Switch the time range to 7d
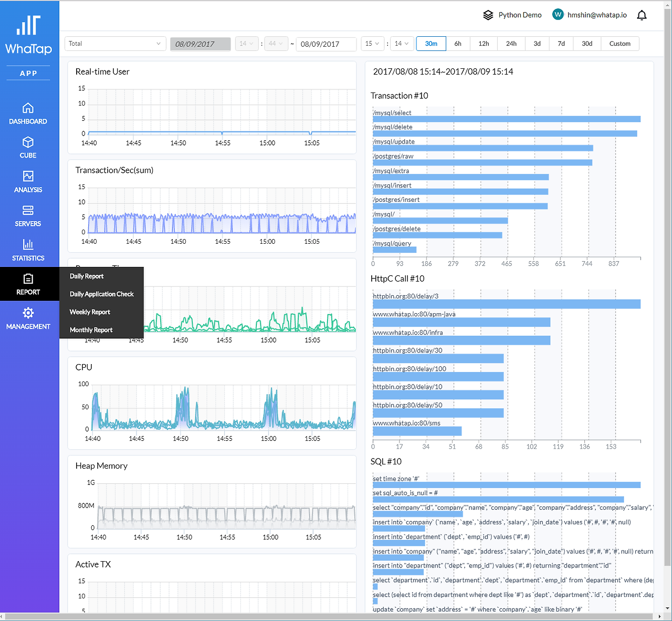This screenshot has height=621, width=672. [x=561, y=44]
